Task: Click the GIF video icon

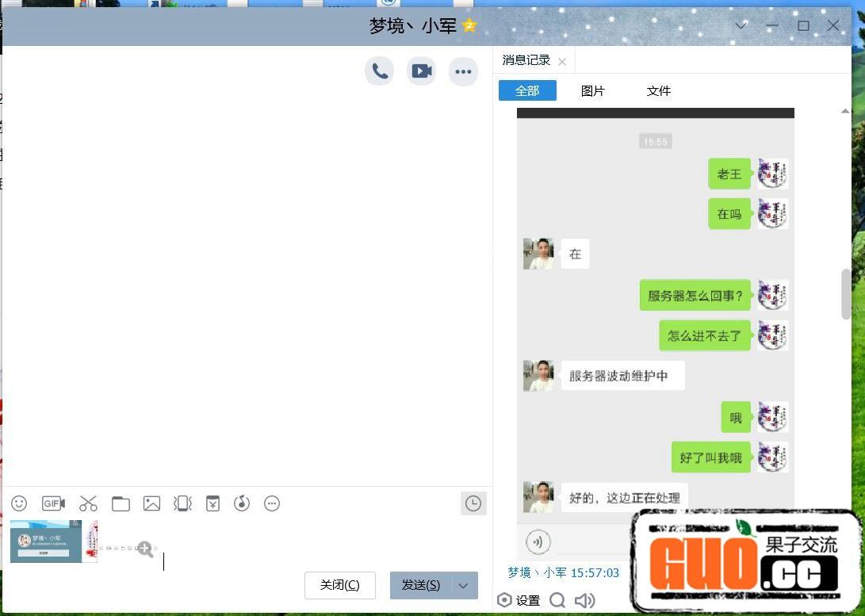Action: 53,503
